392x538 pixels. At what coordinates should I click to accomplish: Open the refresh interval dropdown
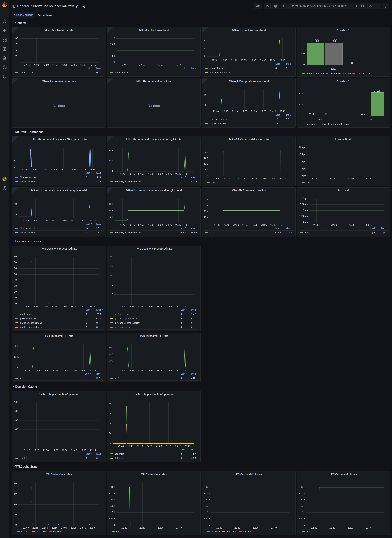(377, 6)
